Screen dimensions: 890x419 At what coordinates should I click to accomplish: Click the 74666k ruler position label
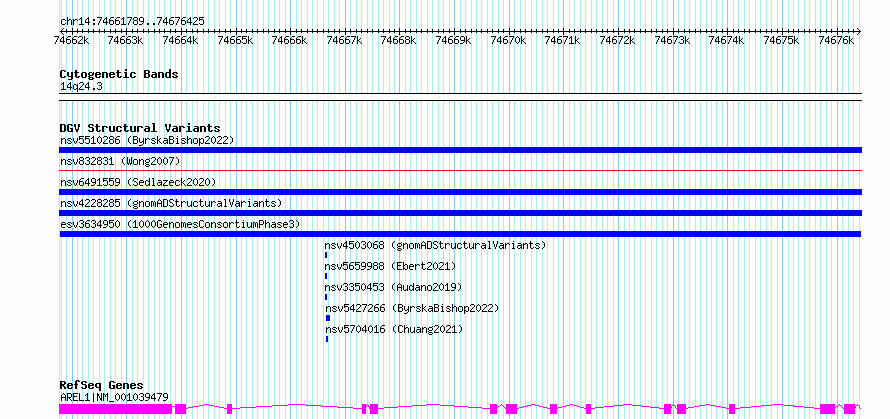(289, 40)
